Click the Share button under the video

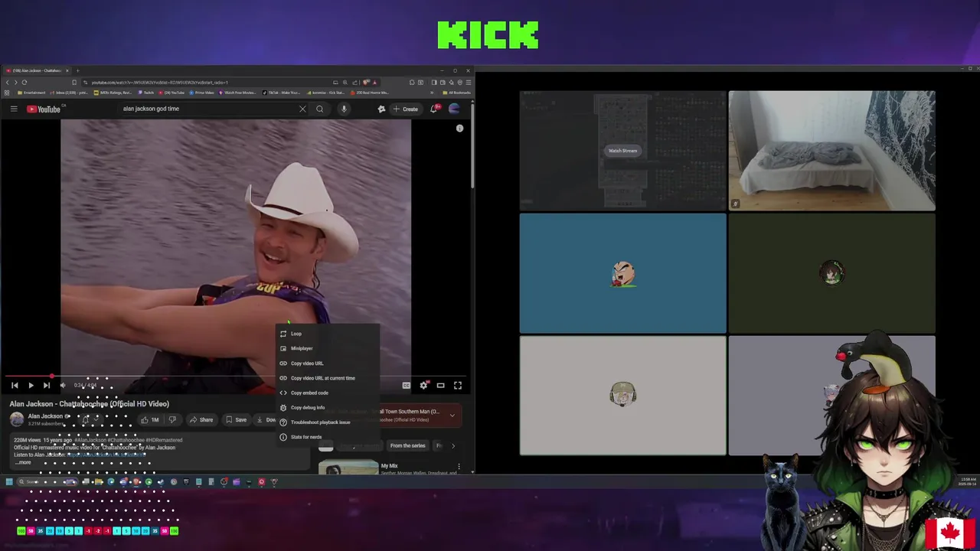tap(201, 419)
